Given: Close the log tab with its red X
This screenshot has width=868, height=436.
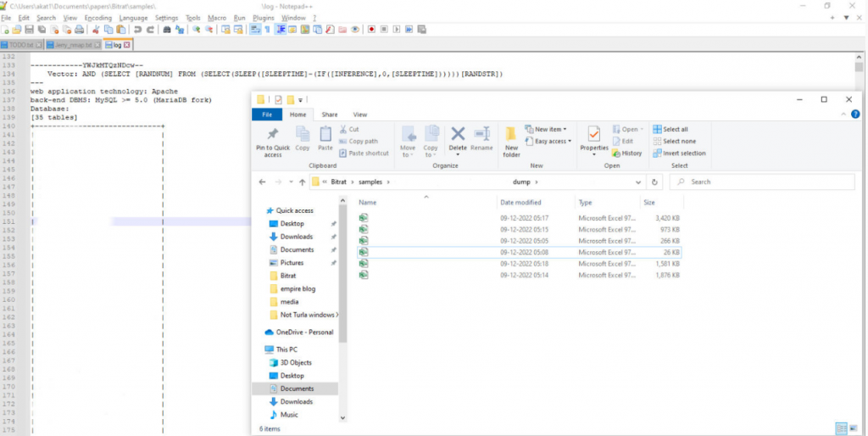Looking at the screenshot, I should 127,45.
